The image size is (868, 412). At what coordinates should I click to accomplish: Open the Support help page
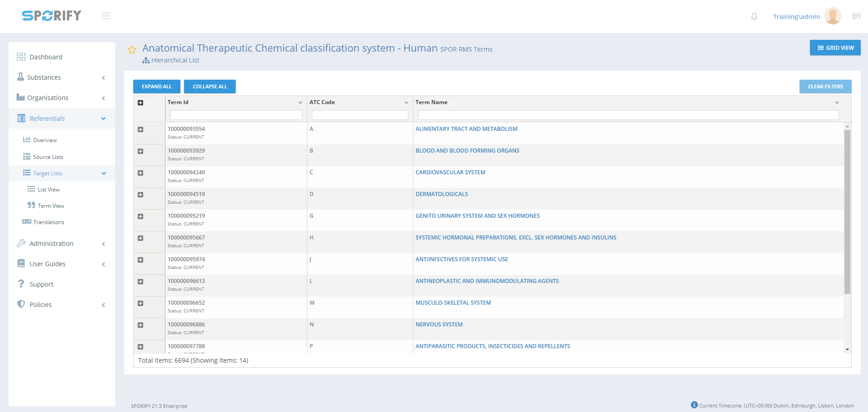pyautogui.click(x=41, y=284)
